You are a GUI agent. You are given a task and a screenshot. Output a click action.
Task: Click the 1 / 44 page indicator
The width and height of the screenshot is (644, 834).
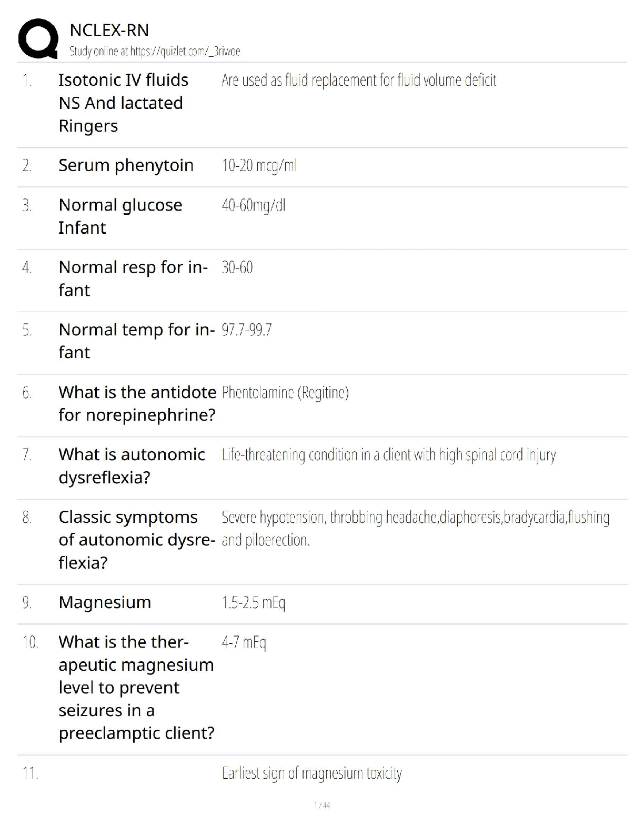click(322, 805)
